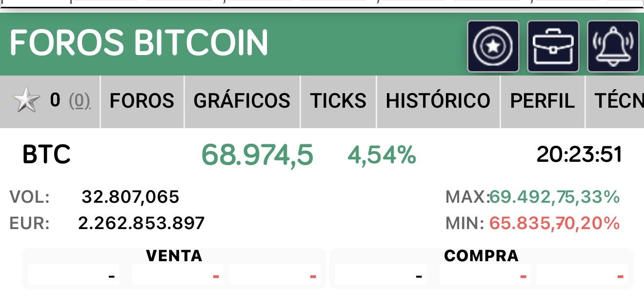Toggle the grey favorite star for BTC
The image size is (644, 308).
point(26,101)
